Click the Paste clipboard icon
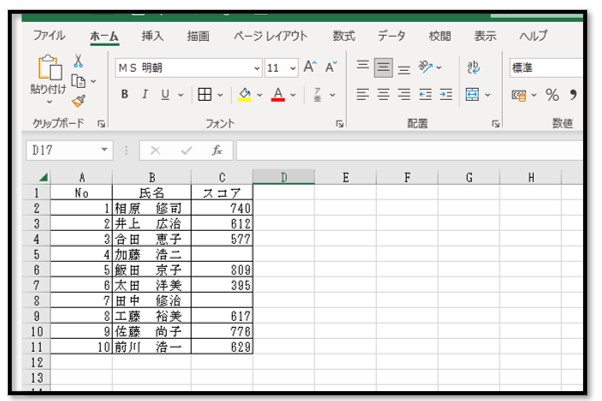 coord(50,68)
